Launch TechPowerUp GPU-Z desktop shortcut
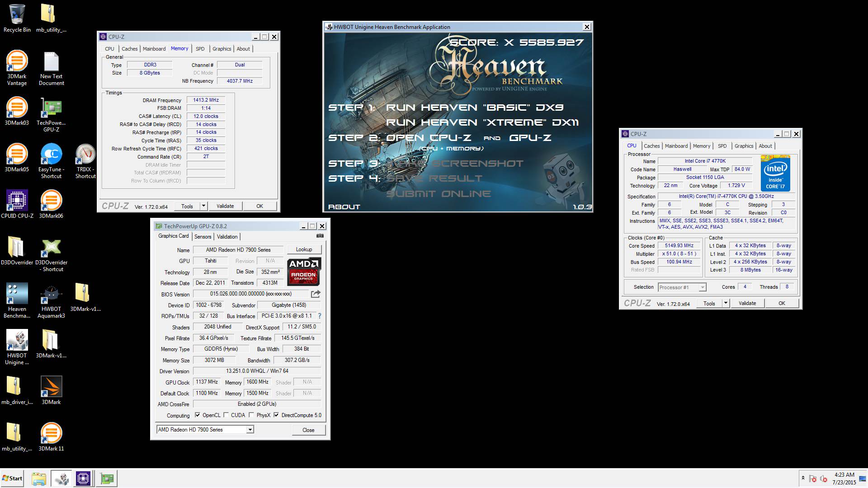The height and width of the screenshot is (488, 868). [x=51, y=115]
